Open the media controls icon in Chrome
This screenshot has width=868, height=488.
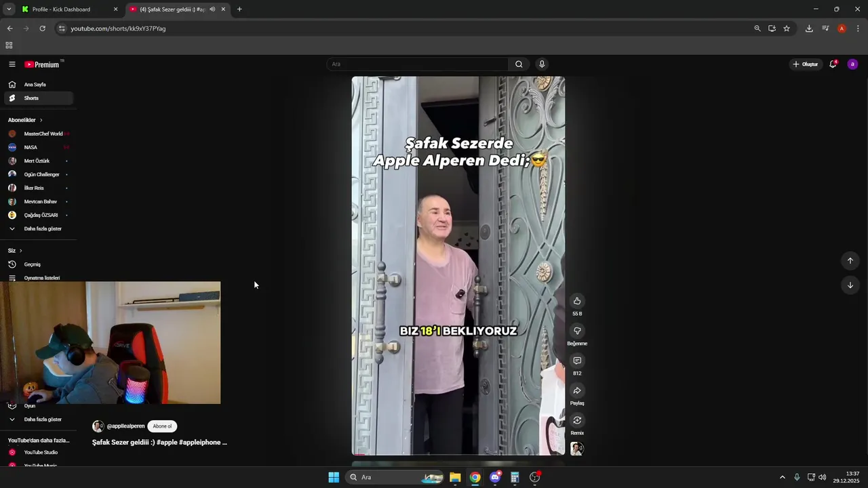[x=825, y=28]
